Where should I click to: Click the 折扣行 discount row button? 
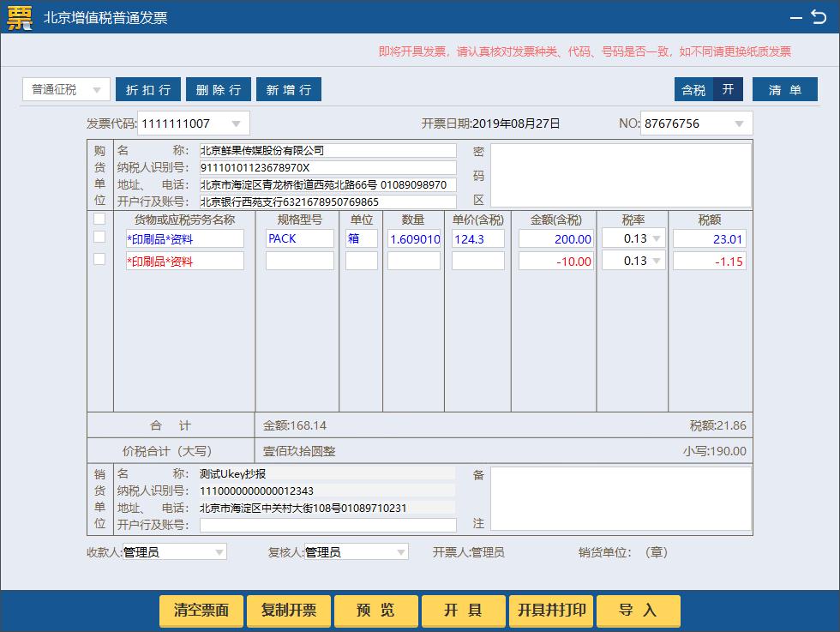click(x=148, y=89)
